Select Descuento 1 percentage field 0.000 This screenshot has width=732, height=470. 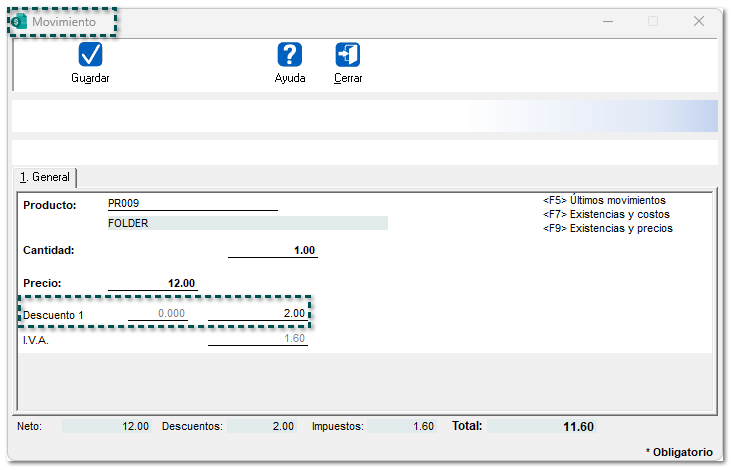click(x=158, y=314)
